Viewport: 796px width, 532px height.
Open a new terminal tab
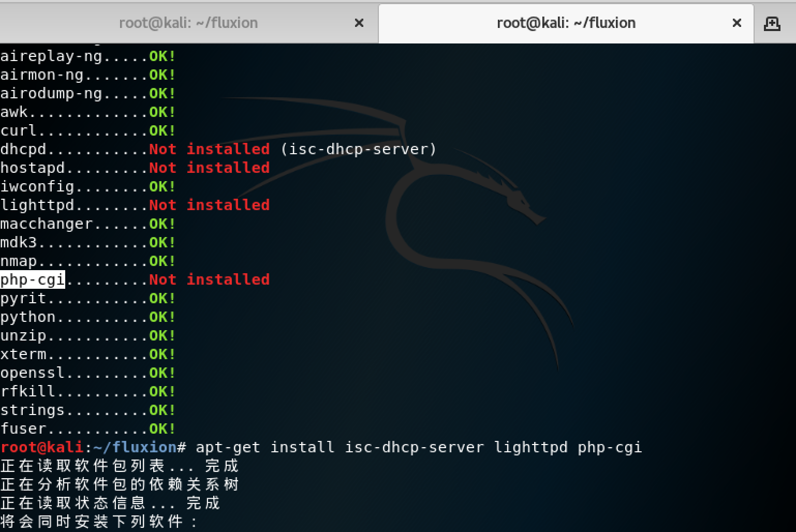[x=772, y=23]
